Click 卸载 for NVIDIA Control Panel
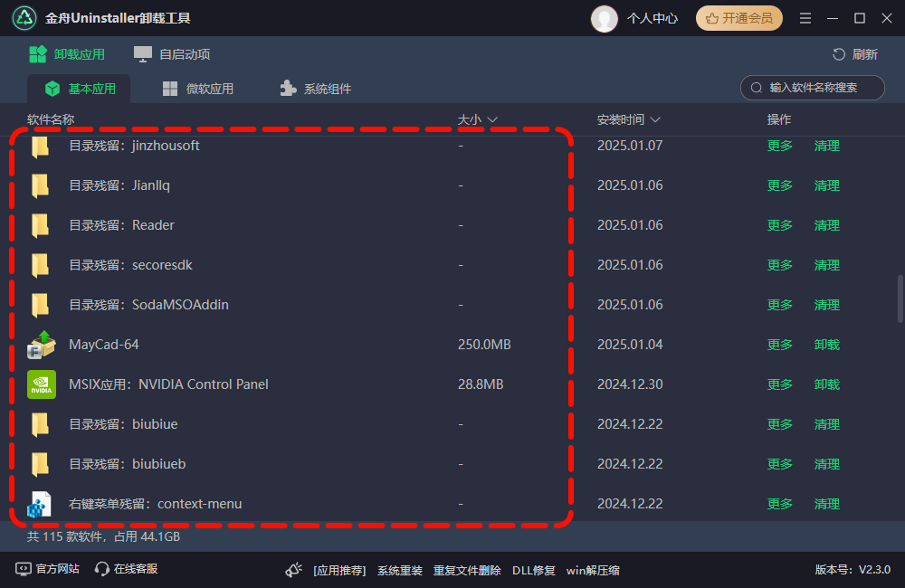This screenshot has height=588, width=905. 827,384
